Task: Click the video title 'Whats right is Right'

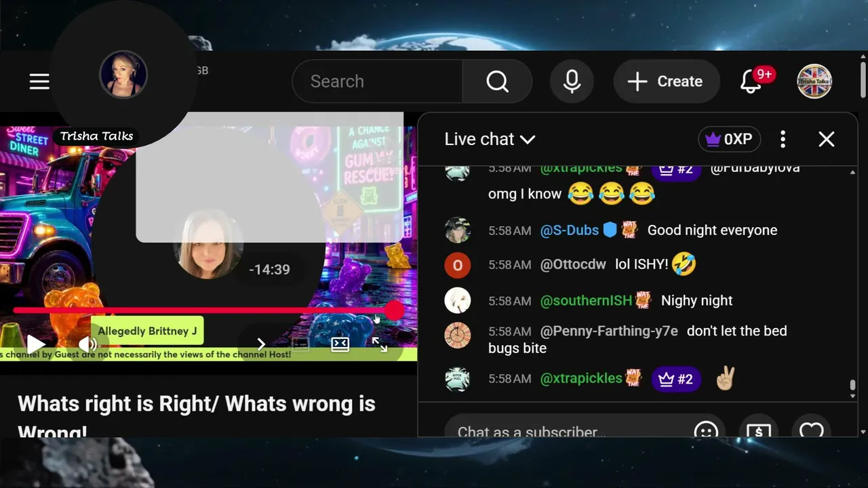Action: (197, 415)
